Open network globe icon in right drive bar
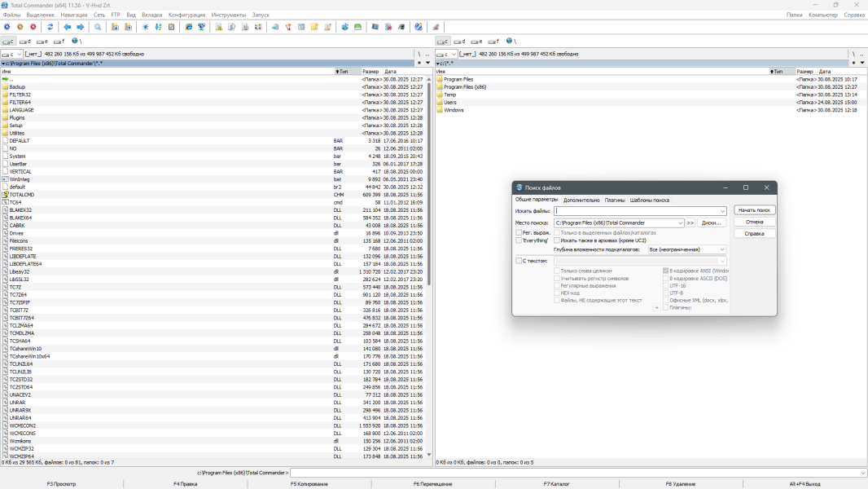 coord(509,41)
